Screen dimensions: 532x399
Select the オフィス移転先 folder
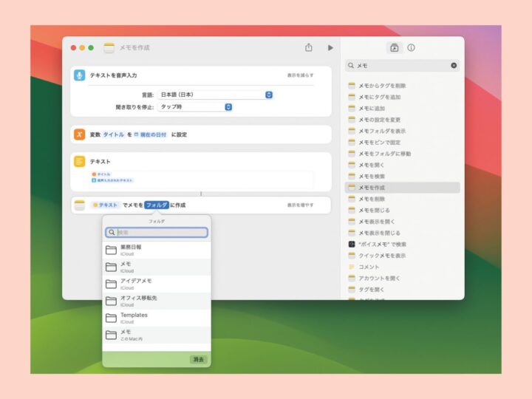pos(157,301)
